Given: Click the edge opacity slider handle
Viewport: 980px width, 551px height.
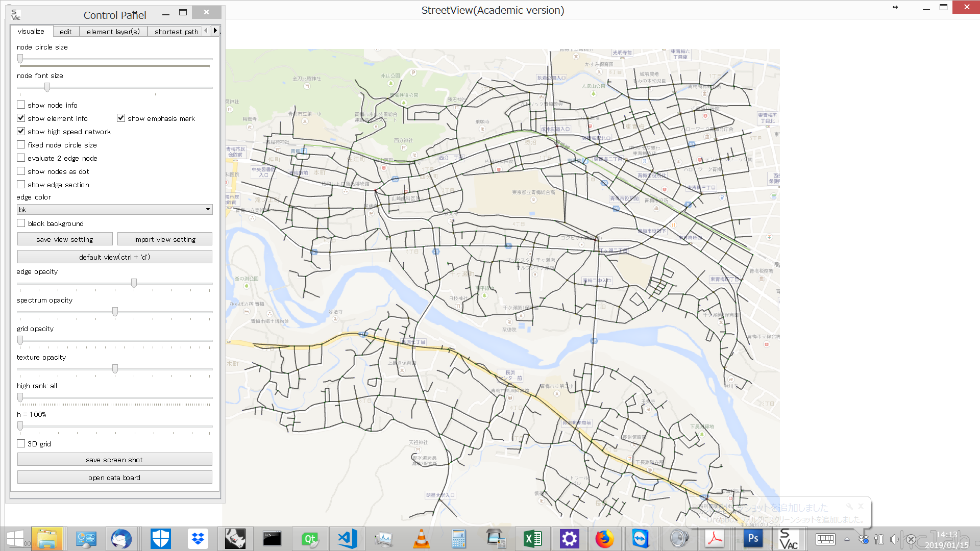Looking at the screenshot, I should click(x=134, y=283).
